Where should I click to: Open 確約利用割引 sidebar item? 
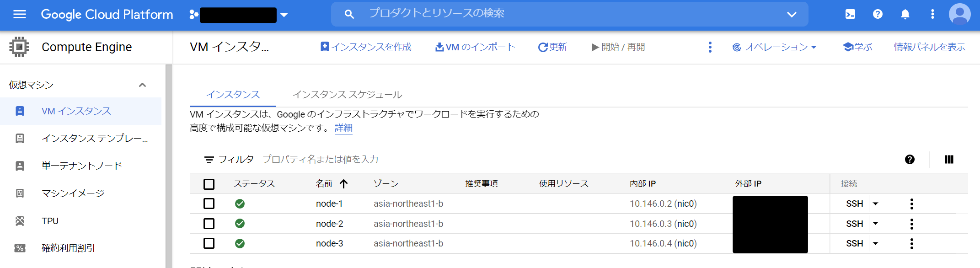68,248
